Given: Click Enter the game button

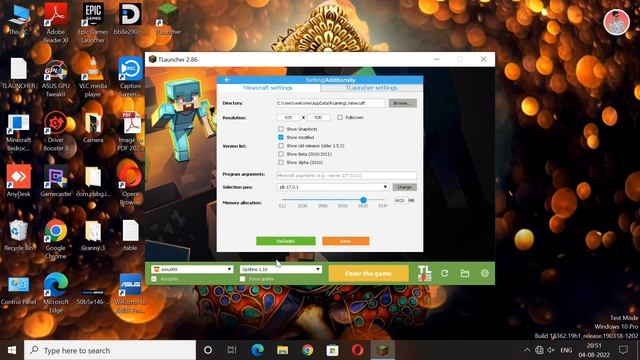Looking at the screenshot, I should click(x=368, y=273).
